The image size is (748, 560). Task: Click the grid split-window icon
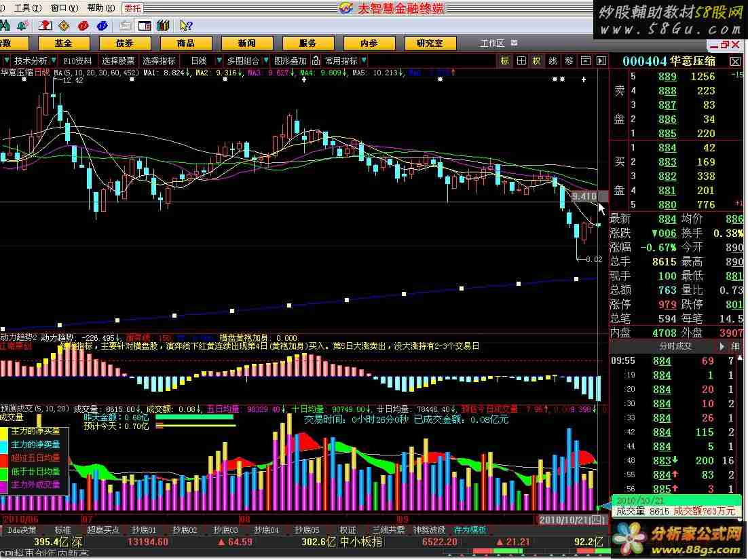(x=521, y=61)
